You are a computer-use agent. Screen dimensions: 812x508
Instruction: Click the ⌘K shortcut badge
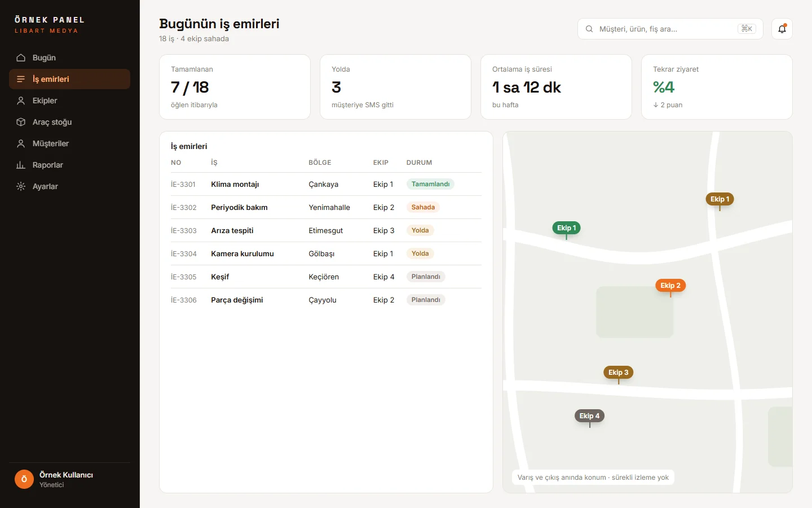(x=747, y=29)
